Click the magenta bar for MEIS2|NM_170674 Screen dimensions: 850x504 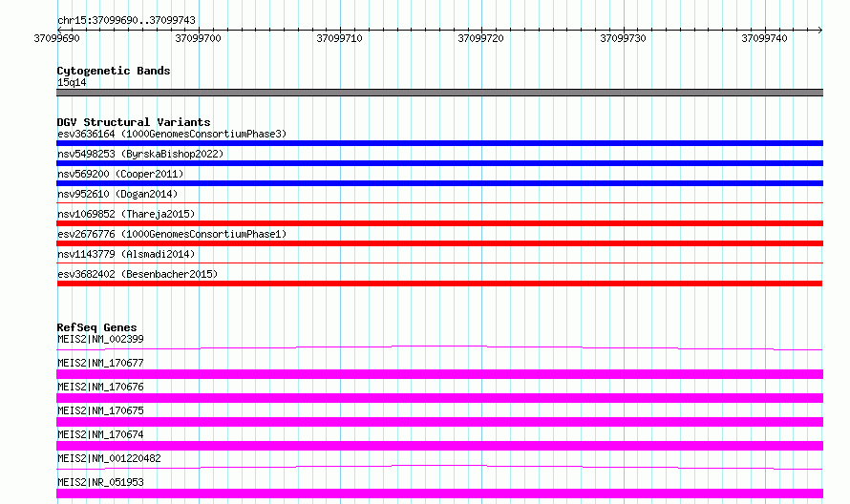click(439, 446)
